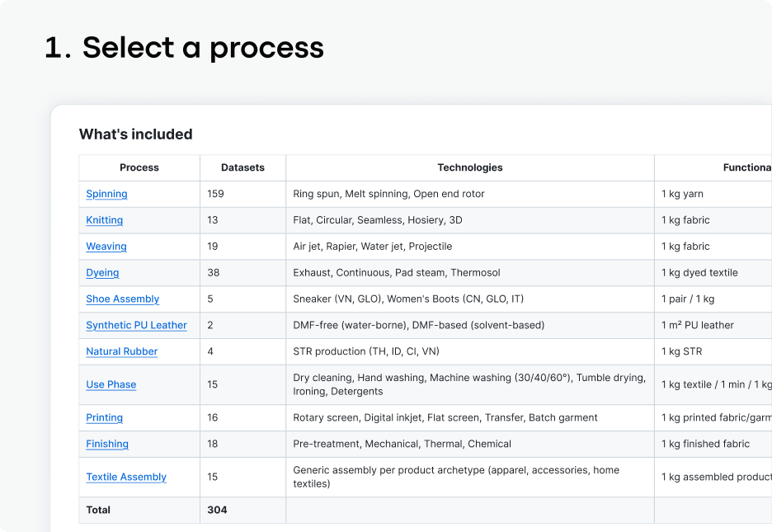Click "Ring spun, Melt spinning, Open end rotor" cell
Image resolution: width=772 pixels, height=532 pixels.
(470, 194)
